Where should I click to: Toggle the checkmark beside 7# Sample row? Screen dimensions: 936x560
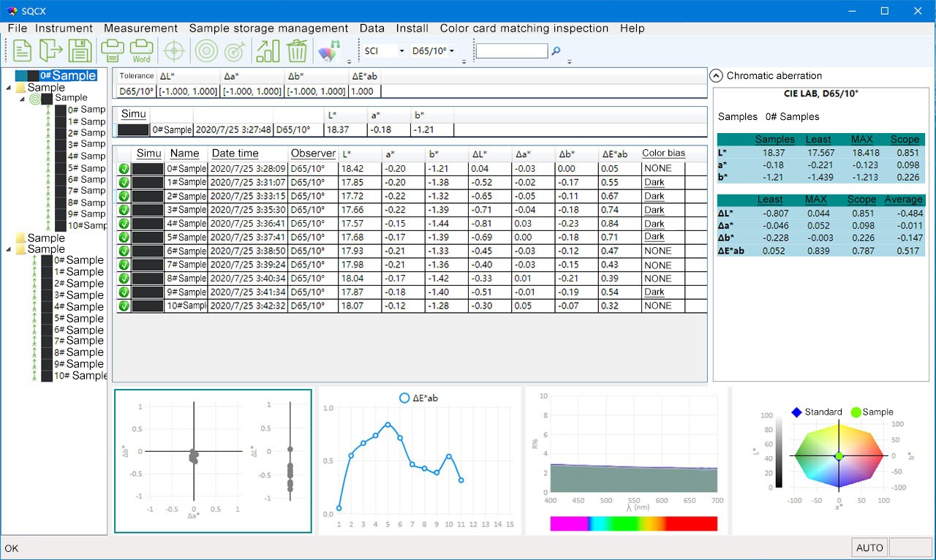click(123, 265)
